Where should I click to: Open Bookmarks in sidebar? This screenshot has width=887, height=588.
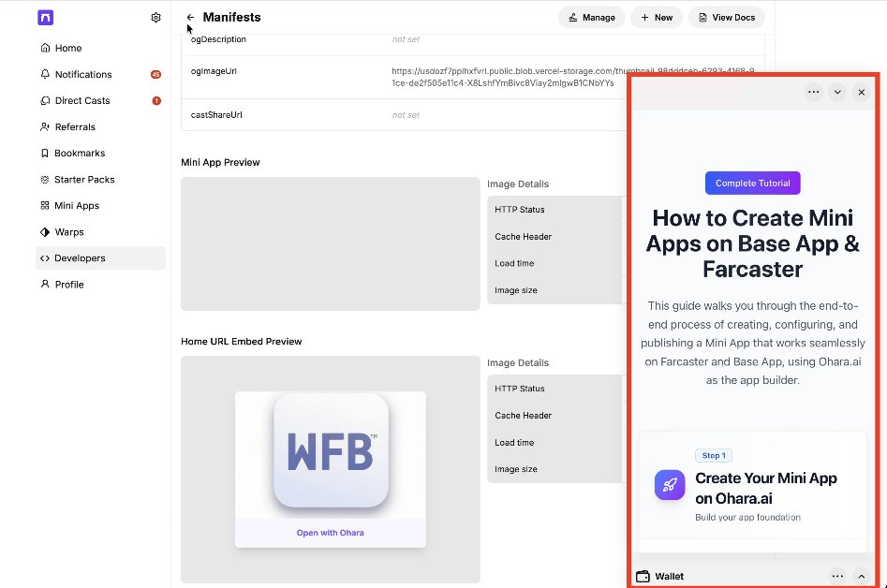click(x=101, y=154)
